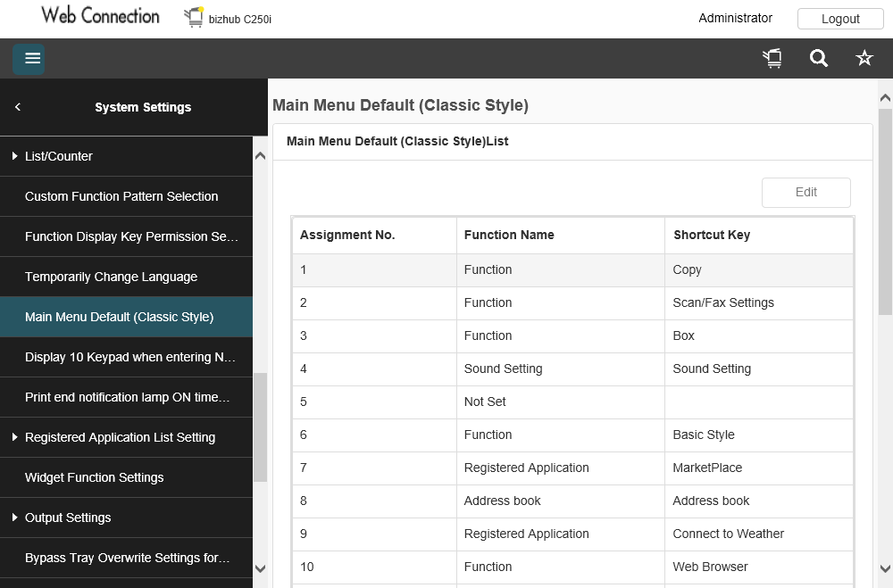
Task: Open Widget Function Settings
Action: (x=94, y=477)
